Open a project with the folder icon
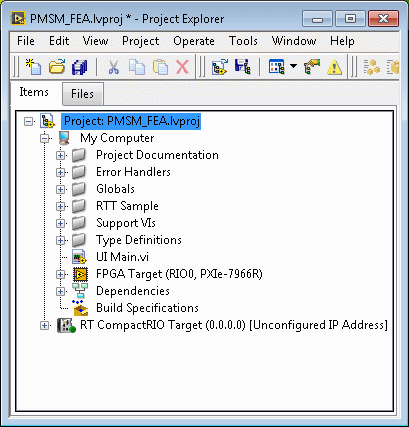Image resolution: width=409 pixels, height=427 pixels. point(57,67)
